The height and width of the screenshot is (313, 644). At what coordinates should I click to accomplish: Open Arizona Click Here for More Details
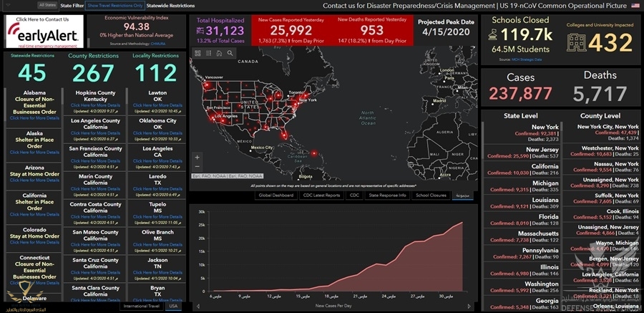(x=34, y=180)
